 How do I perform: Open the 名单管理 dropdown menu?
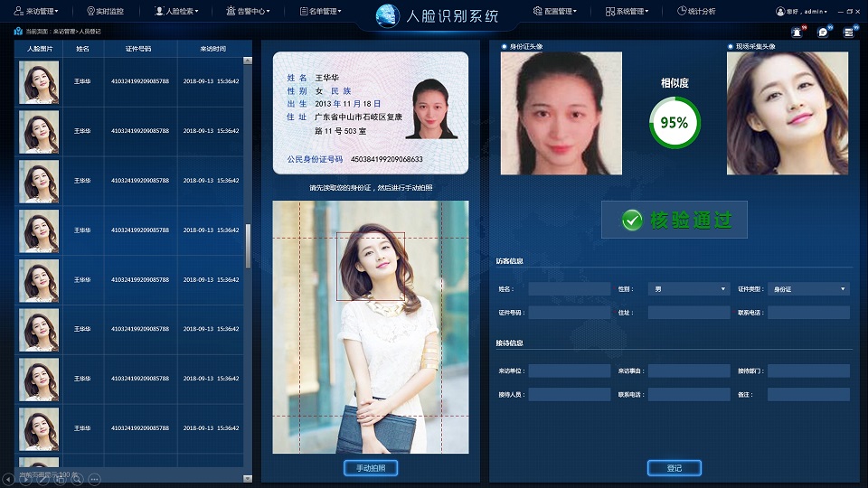click(x=320, y=11)
